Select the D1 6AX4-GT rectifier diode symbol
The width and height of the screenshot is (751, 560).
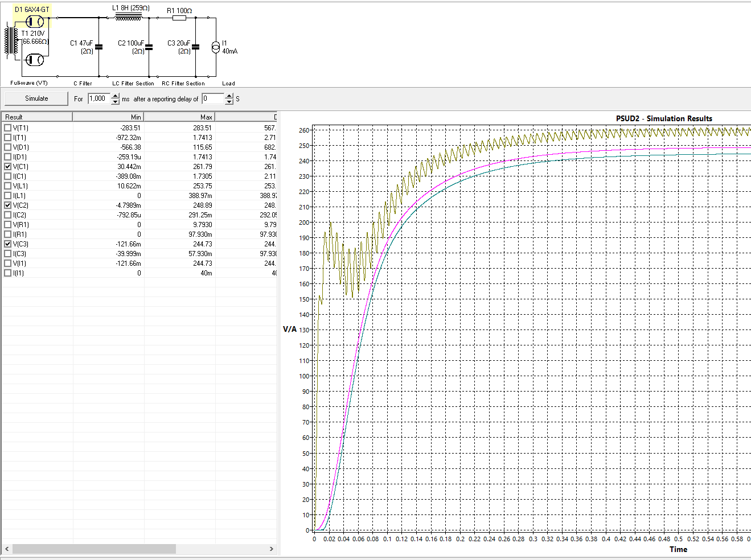(35, 22)
